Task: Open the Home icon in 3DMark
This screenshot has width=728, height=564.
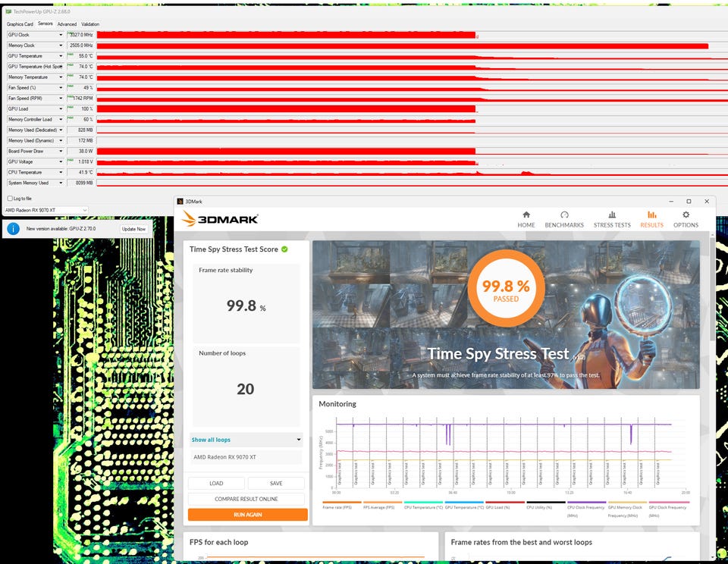Action: [x=526, y=215]
